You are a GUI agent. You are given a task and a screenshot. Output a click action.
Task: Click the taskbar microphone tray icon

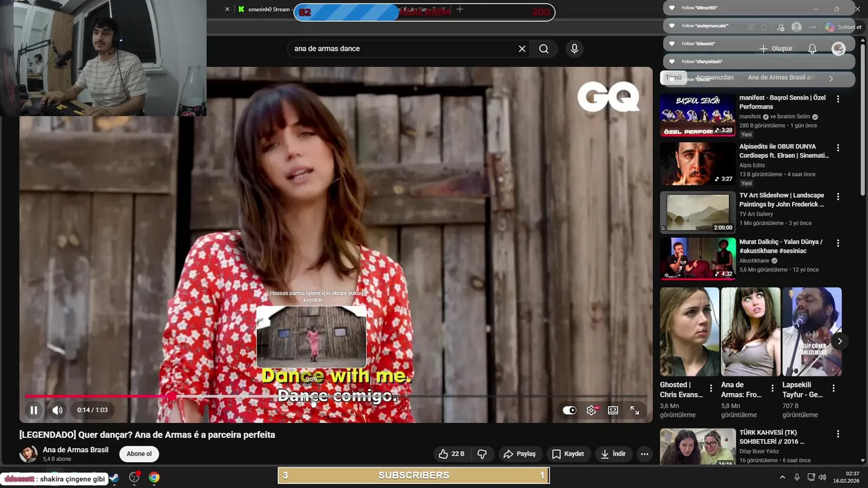[x=797, y=477]
